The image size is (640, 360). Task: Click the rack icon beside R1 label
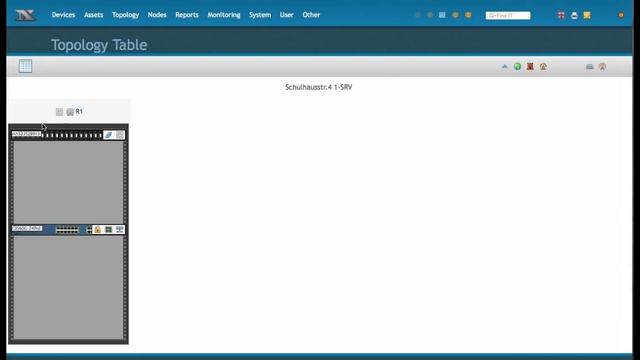pyautogui.click(x=70, y=112)
